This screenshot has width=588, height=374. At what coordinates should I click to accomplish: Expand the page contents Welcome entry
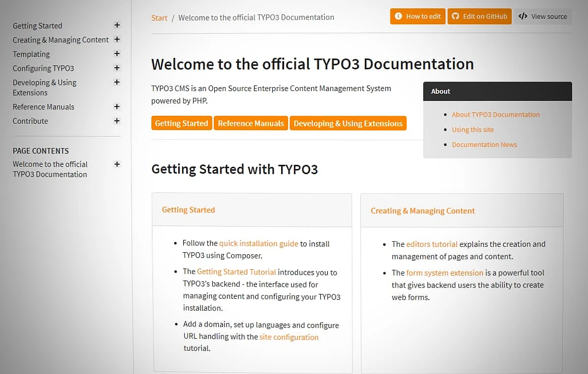point(117,164)
